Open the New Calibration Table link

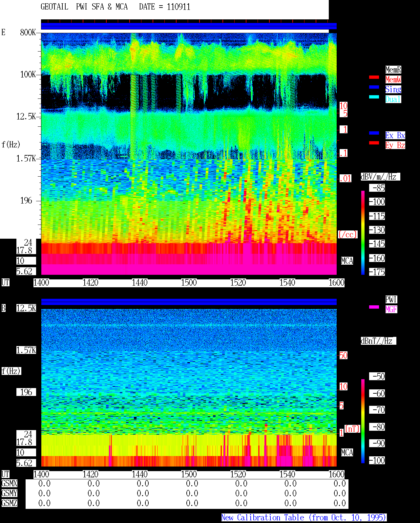click(x=304, y=518)
